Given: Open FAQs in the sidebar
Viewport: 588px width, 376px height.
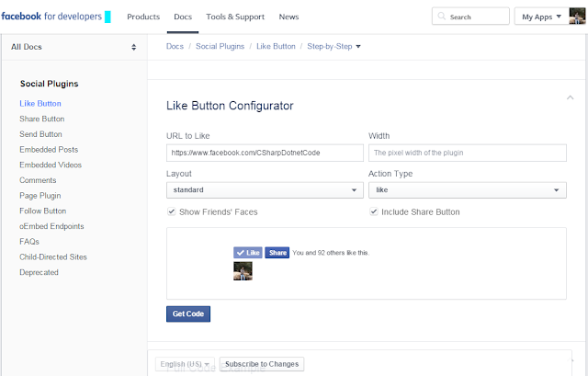Looking at the screenshot, I should pos(29,242).
